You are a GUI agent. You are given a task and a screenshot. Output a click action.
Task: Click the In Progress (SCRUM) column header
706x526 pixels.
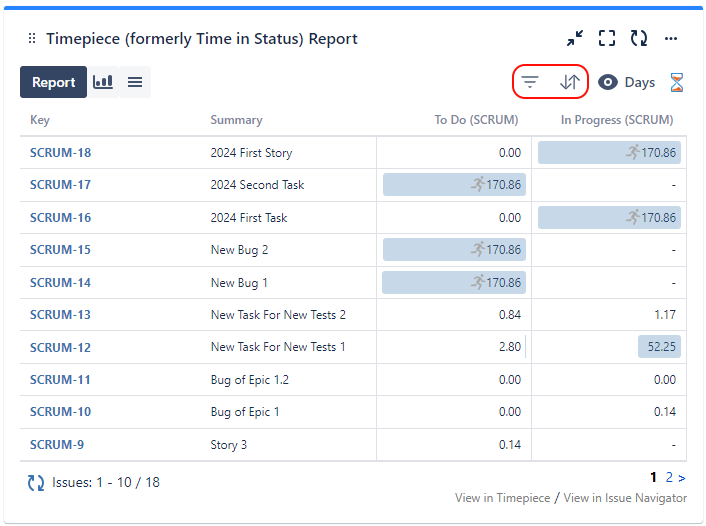(x=616, y=120)
